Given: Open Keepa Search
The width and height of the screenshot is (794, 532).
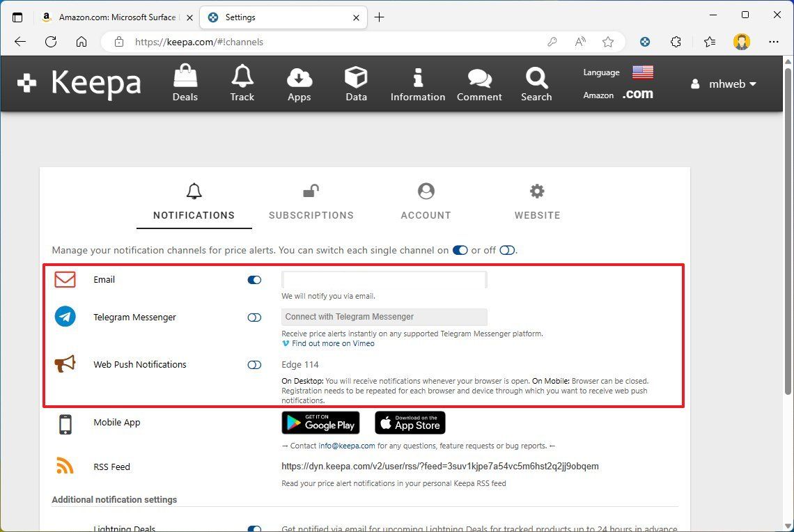Looking at the screenshot, I should tap(536, 82).
